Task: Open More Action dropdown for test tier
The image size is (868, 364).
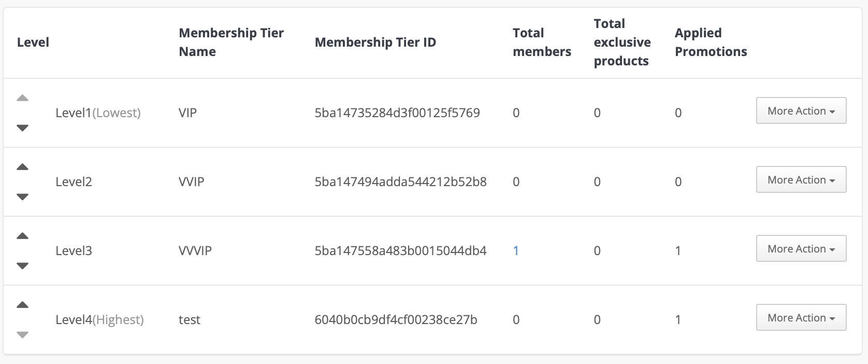Action: (801, 317)
